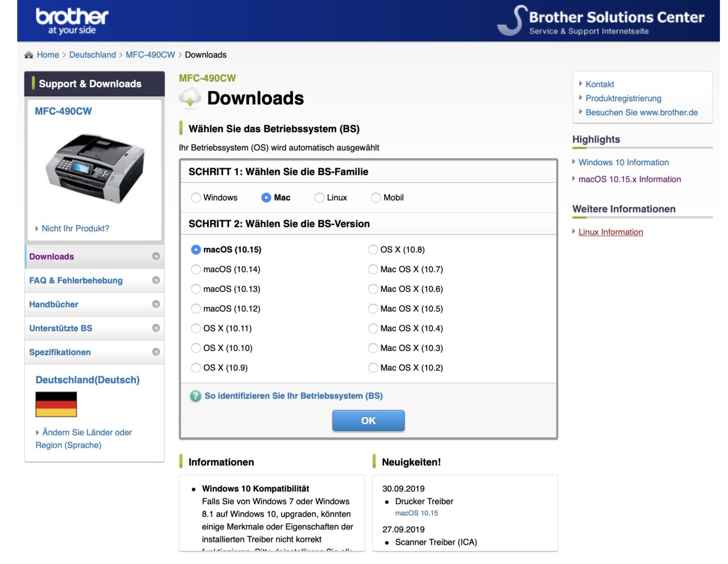Select OS X (10.9) version
The height and width of the screenshot is (564, 728).
(x=196, y=368)
